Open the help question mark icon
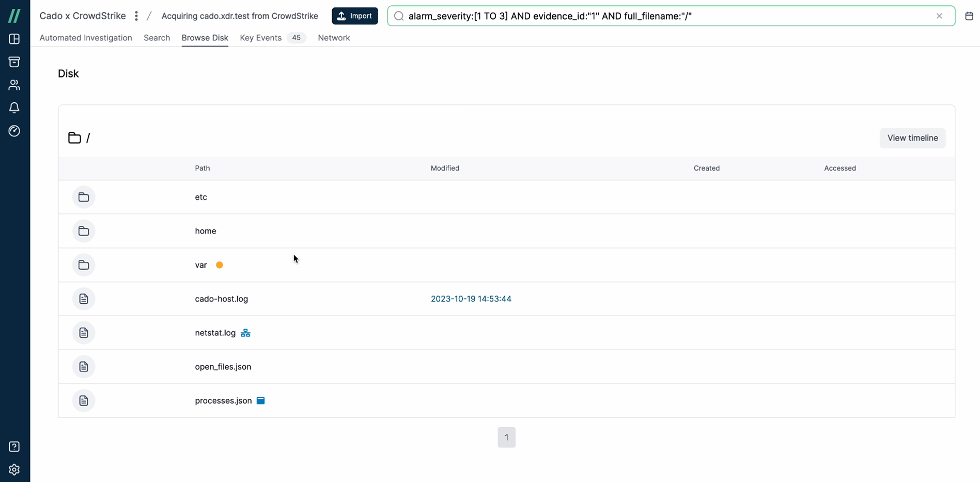 [x=14, y=446]
